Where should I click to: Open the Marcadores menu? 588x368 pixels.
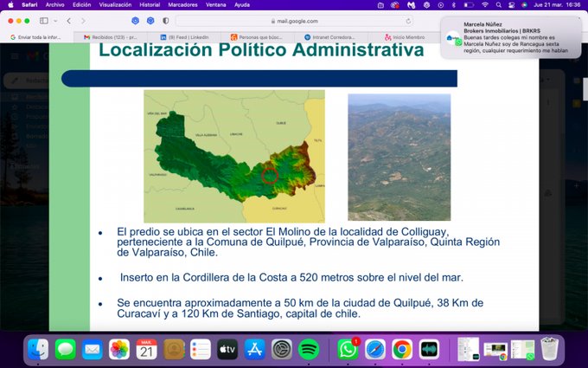point(182,5)
